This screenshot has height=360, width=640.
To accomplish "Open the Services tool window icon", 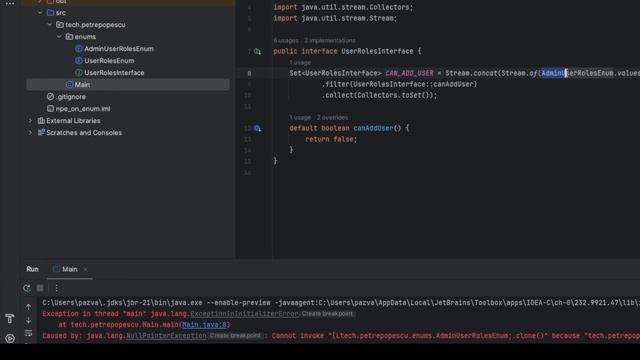I will coord(10,338).
